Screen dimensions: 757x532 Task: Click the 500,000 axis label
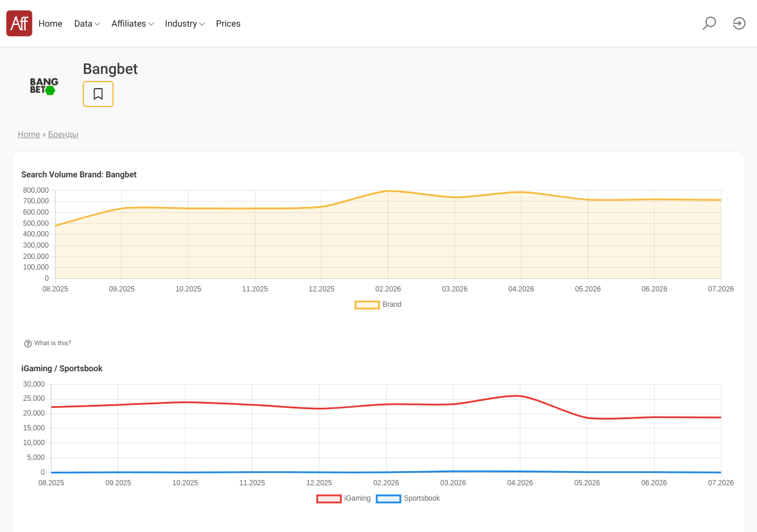pyautogui.click(x=36, y=223)
